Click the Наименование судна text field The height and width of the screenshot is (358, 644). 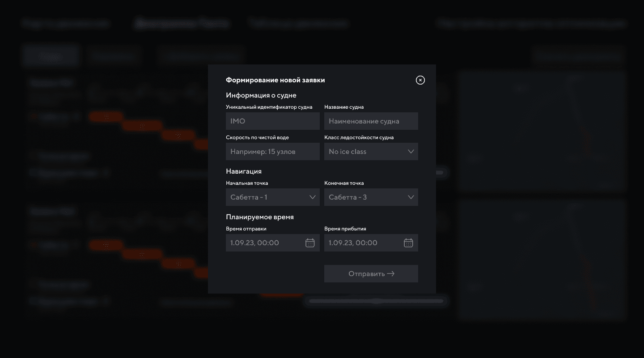pos(371,121)
